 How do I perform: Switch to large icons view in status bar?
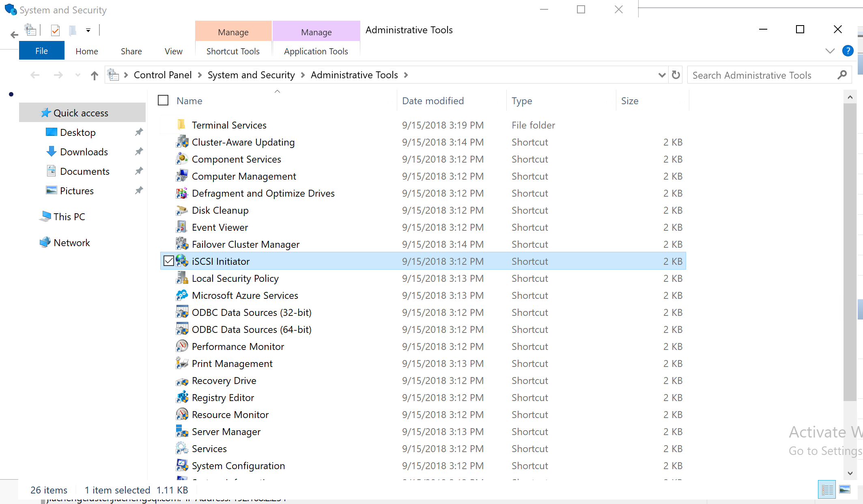(845, 490)
